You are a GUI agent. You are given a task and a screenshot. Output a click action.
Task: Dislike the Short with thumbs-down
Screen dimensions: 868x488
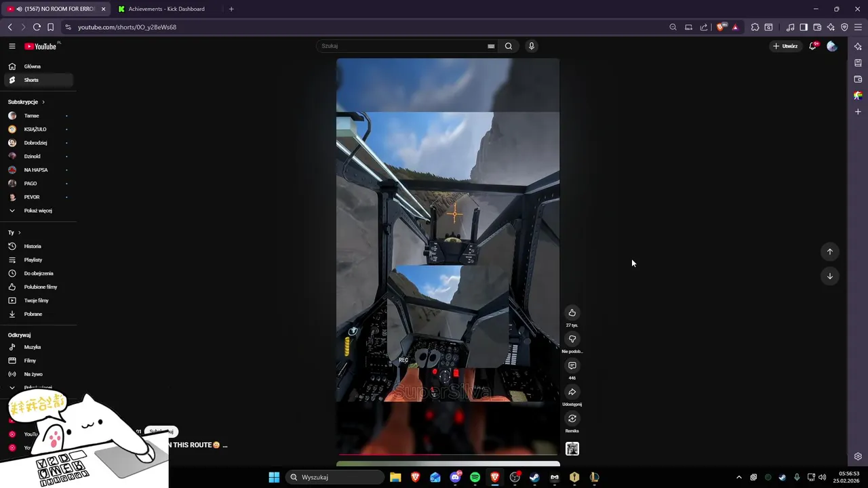coord(572,339)
